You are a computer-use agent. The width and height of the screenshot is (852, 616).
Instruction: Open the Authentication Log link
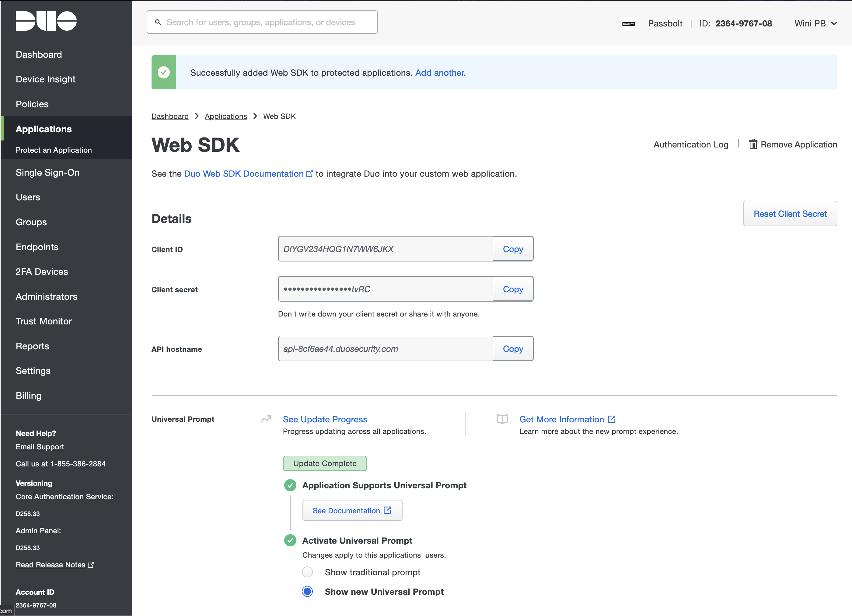pos(691,144)
